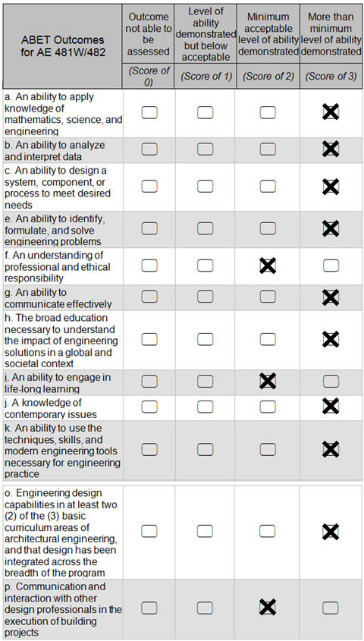
Task: Check Score of 2 for engineering design capabilities
Action: 268,531
